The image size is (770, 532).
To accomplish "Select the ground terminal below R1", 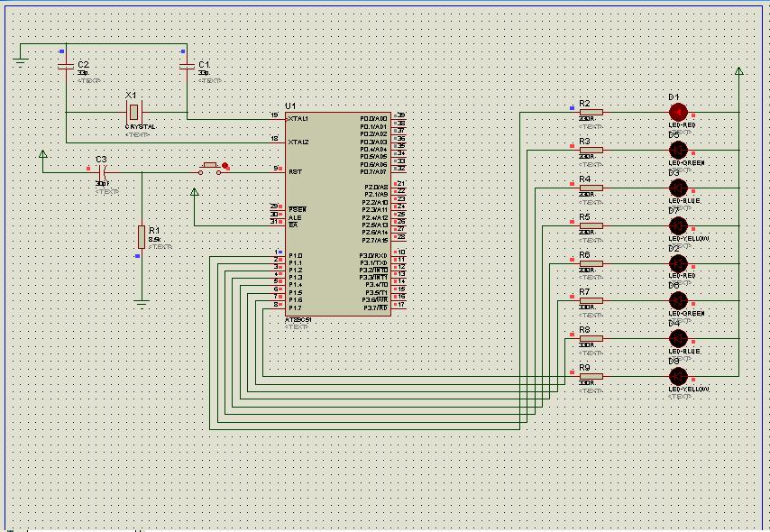I will [x=142, y=302].
